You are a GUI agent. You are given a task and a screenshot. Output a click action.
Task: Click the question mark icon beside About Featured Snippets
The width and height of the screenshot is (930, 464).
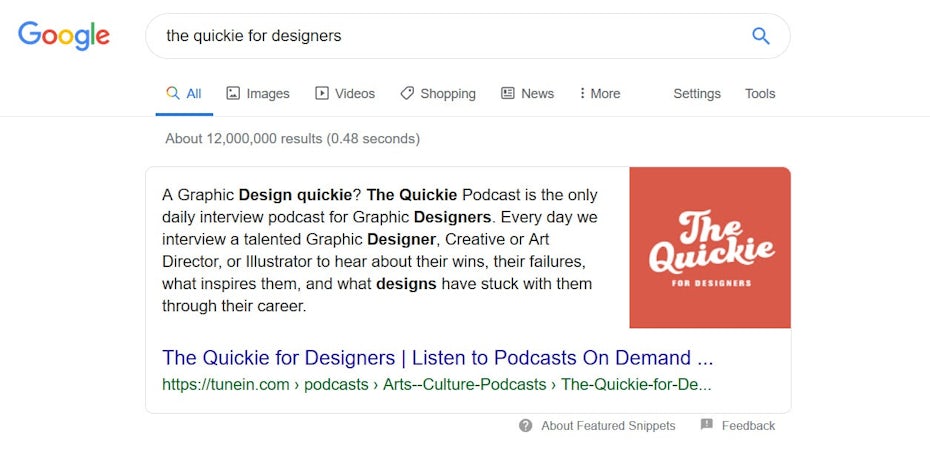click(x=526, y=426)
